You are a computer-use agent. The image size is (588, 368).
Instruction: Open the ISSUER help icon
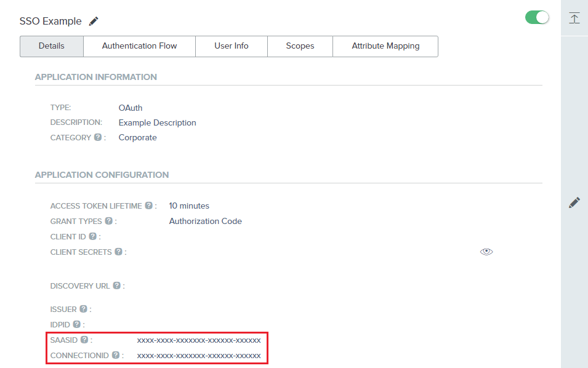(x=83, y=309)
